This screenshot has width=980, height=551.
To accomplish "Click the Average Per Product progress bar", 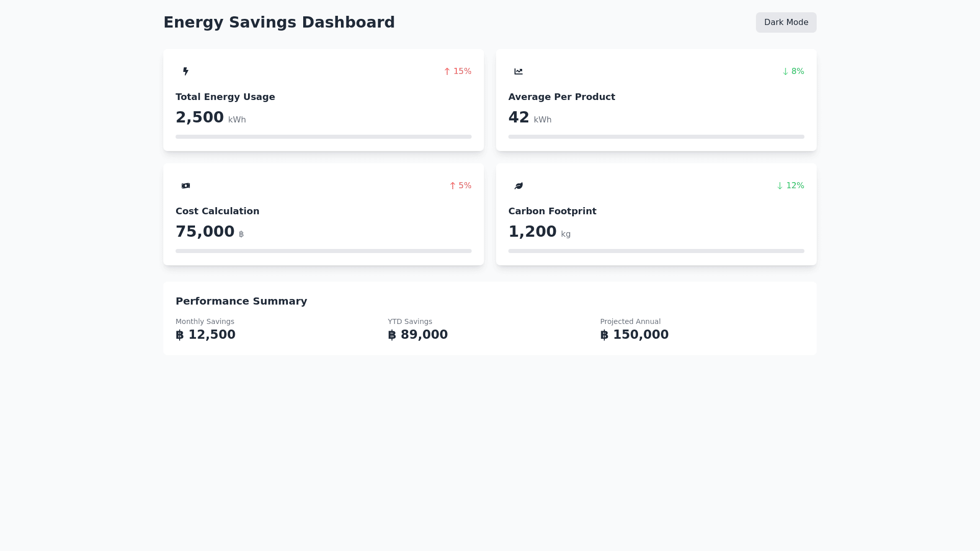I will point(656,137).
